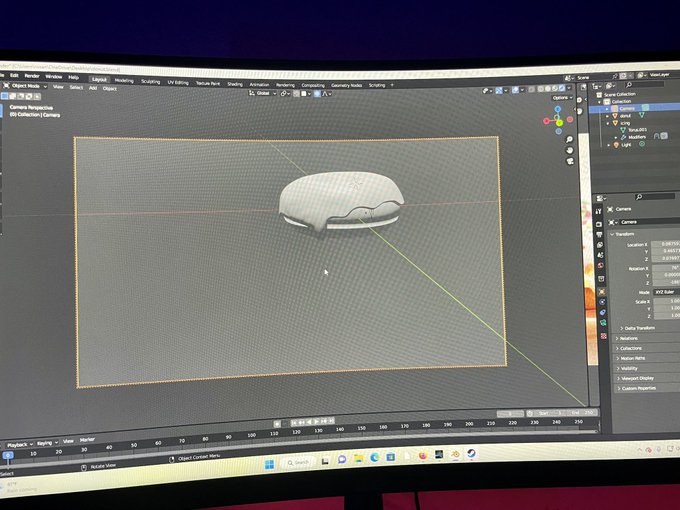Open the Object Data properties tab icon
680x510 pixels.
click(603, 322)
